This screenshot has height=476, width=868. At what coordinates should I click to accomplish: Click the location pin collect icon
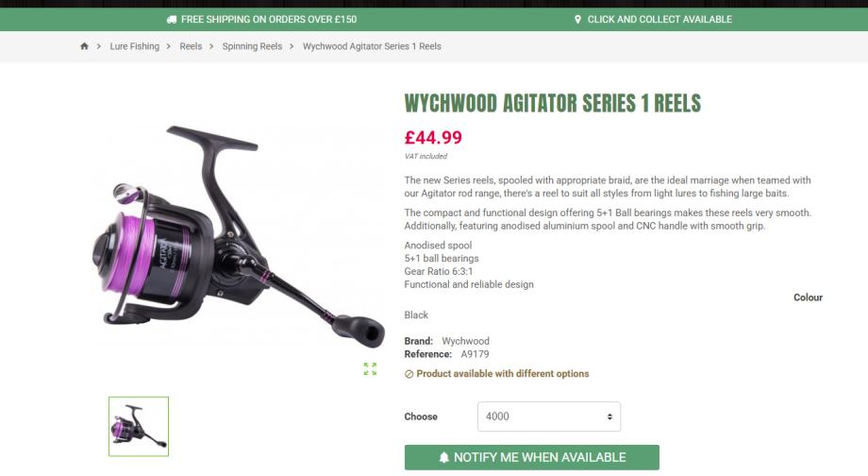click(x=577, y=20)
